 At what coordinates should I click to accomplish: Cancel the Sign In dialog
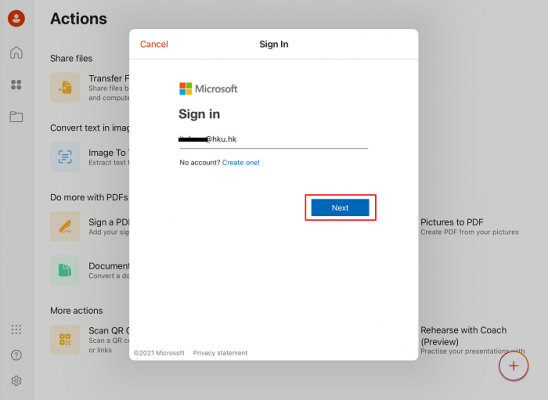point(154,44)
